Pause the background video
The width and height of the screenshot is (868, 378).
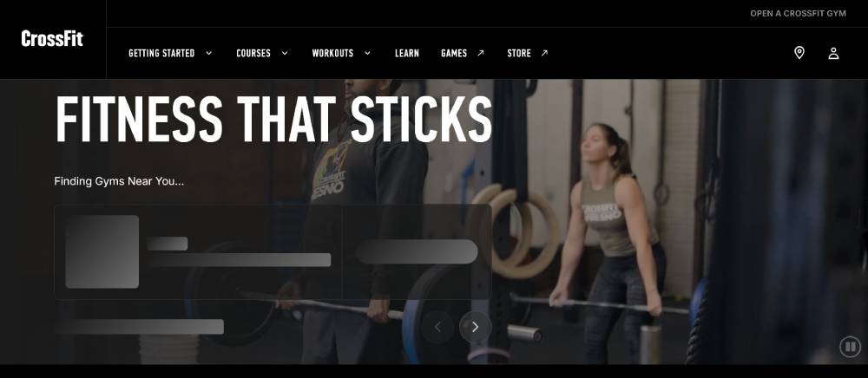click(x=851, y=347)
